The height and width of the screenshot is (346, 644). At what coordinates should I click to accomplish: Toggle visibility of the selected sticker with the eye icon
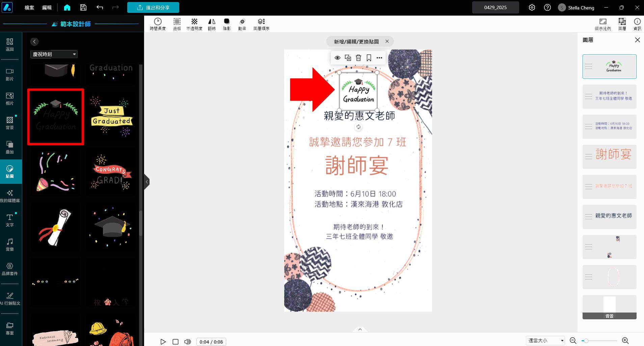(337, 57)
